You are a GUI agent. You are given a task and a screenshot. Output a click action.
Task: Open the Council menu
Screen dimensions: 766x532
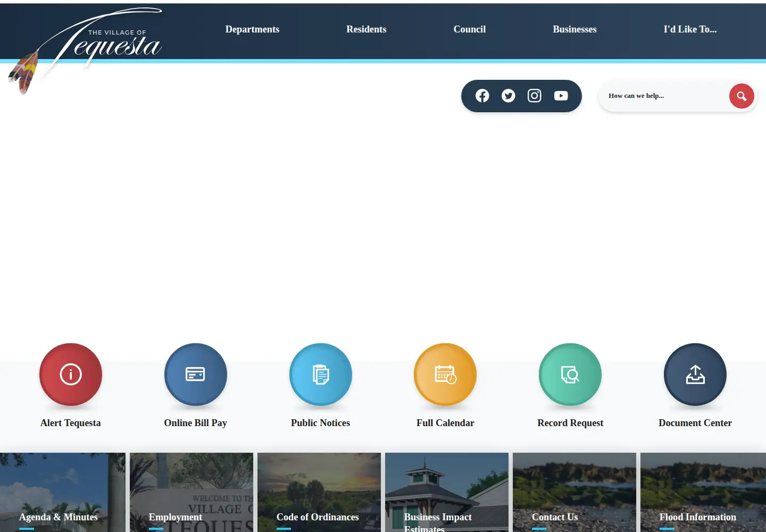tap(470, 29)
